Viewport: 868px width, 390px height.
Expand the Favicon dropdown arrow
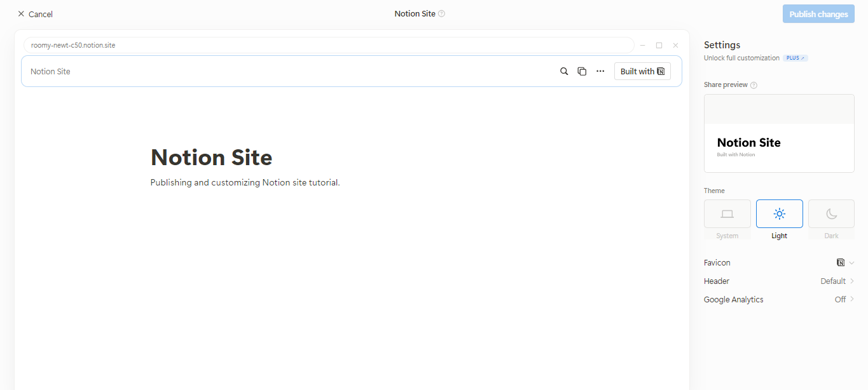[852, 263]
